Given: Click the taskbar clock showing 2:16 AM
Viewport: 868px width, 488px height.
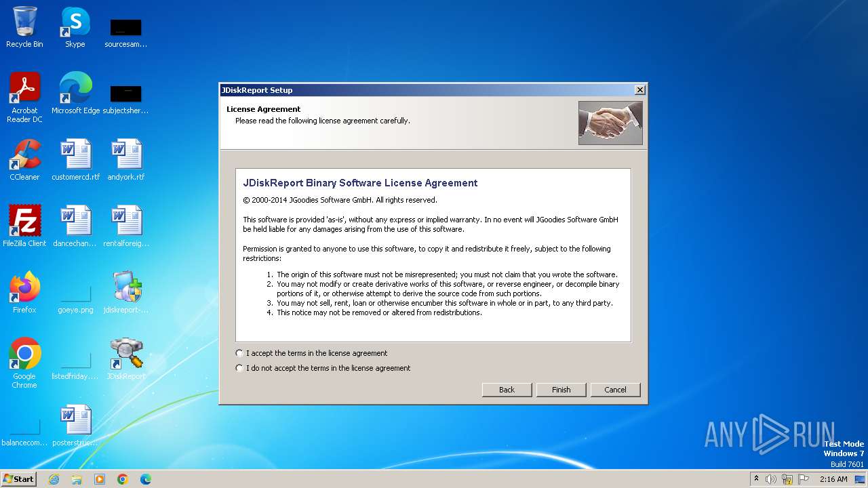Looking at the screenshot, I should click(833, 479).
